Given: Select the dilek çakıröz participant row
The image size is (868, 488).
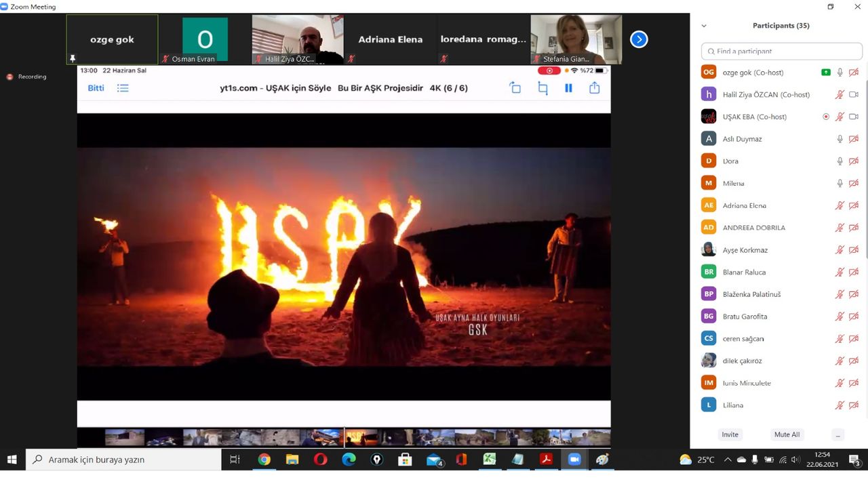Looking at the screenshot, I should point(778,361).
